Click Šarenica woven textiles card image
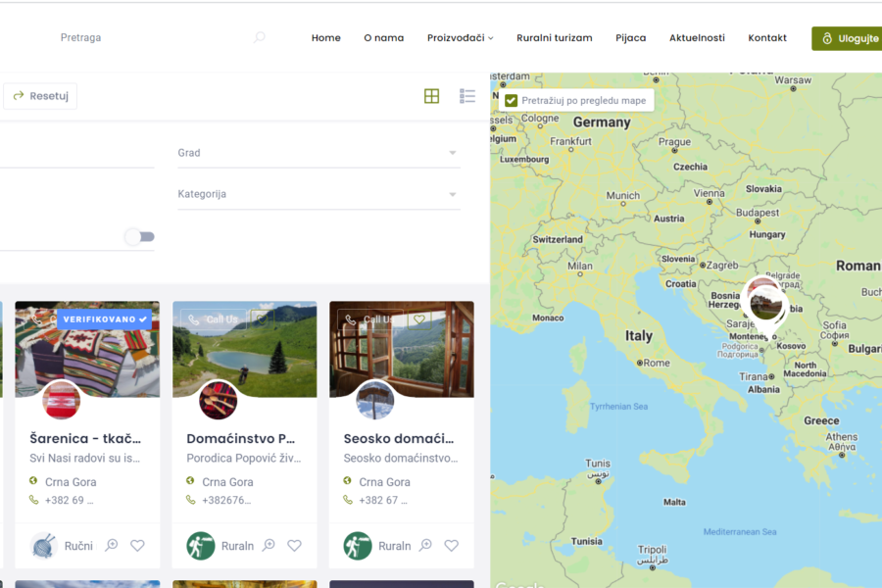882x588 pixels. [87, 349]
